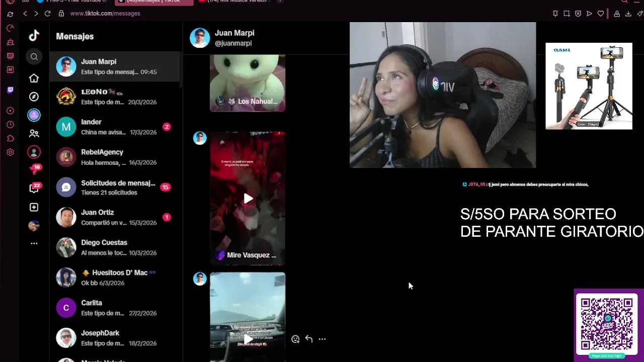The width and height of the screenshot is (644, 362).
Task: Click the heart bookmark icon in toolbar
Action: (600, 14)
